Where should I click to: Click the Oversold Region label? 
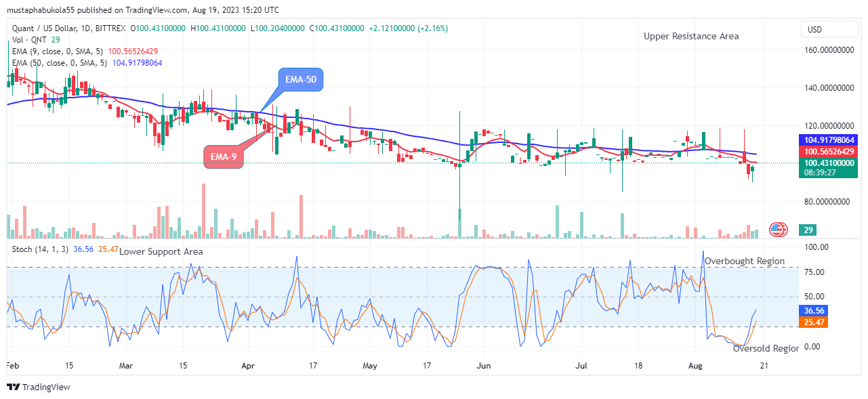click(766, 348)
